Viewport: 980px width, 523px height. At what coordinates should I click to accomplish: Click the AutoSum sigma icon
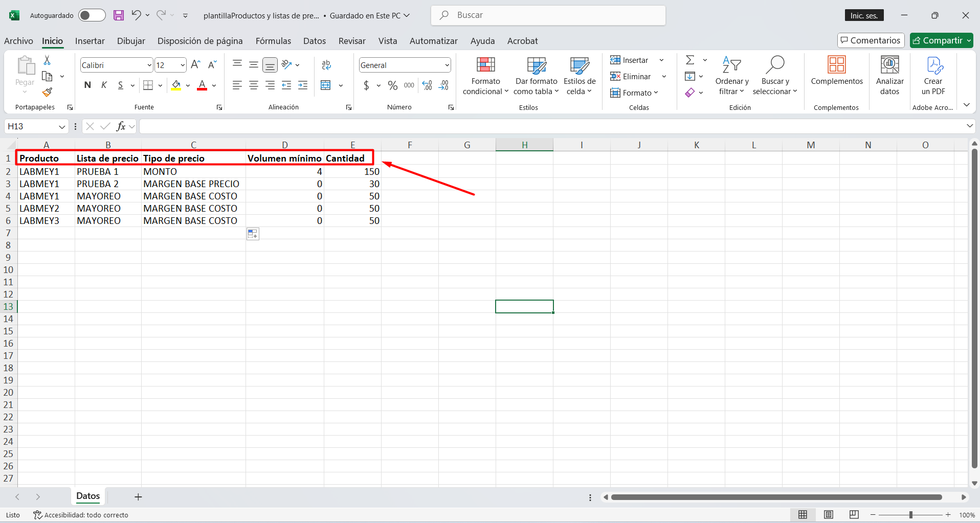690,60
